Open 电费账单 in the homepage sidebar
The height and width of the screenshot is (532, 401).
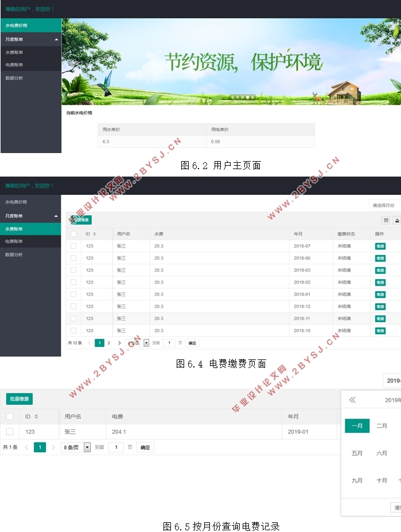pos(31,65)
